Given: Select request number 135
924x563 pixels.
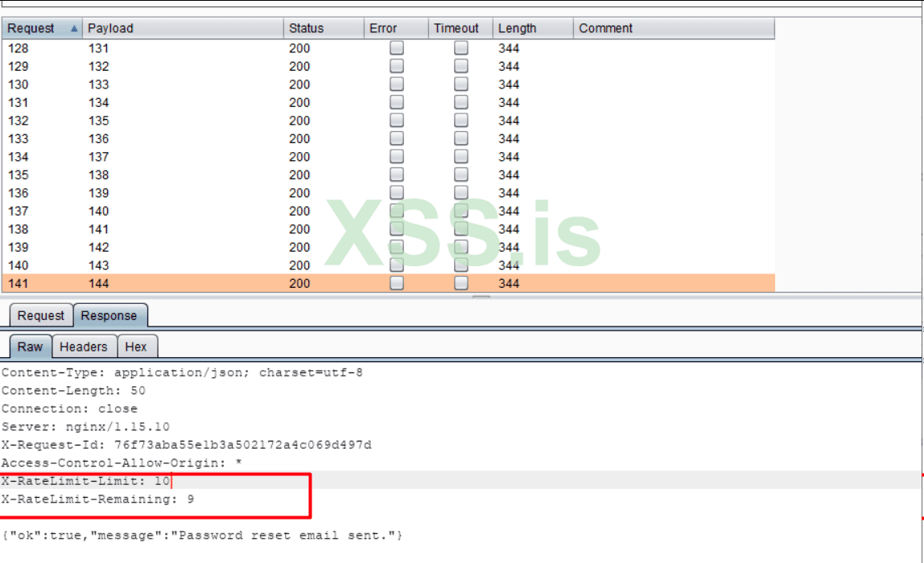Looking at the screenshot, I should pyautogui.click(x=19, y=175).
